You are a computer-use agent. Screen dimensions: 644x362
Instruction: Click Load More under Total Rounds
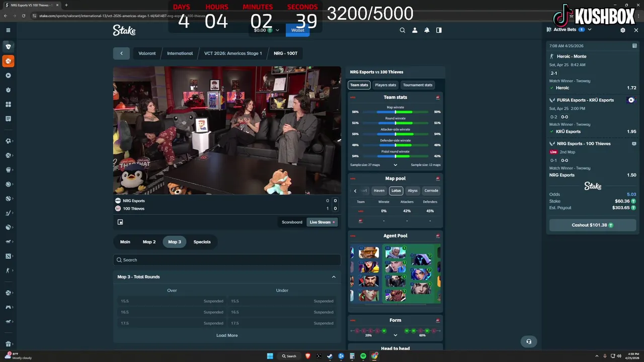pos(227,335)
